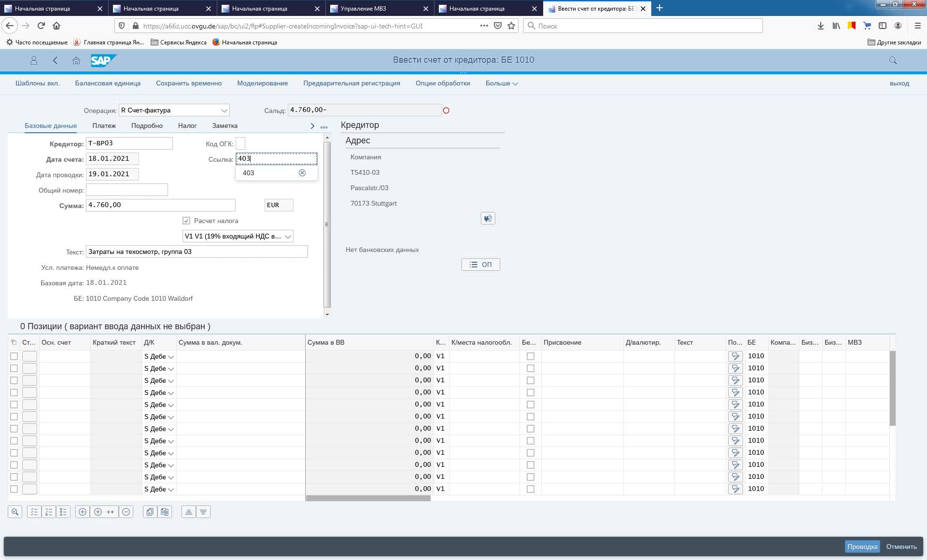Click the copy line icon
This screenshot has height=560, width=927.
(x=150, y=512)
